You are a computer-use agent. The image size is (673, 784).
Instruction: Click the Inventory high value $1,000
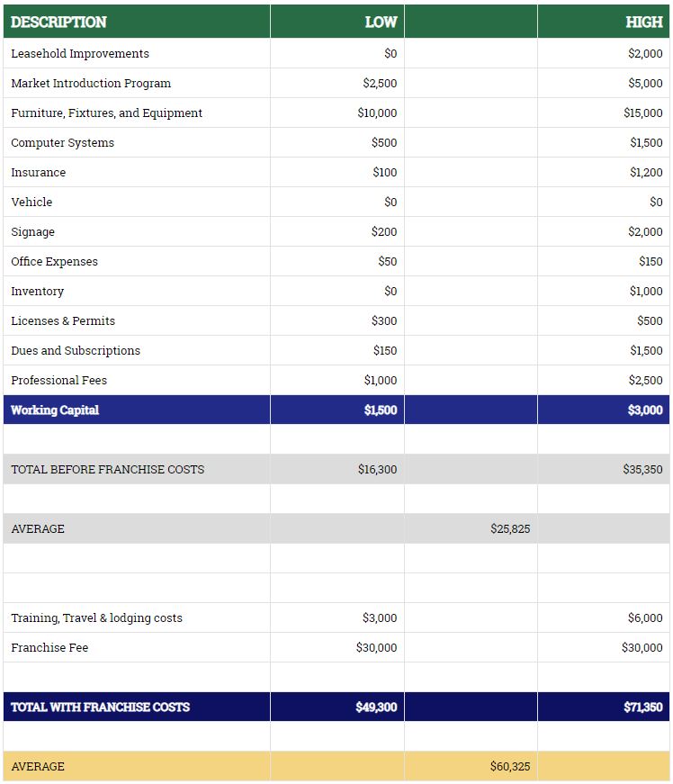646,292
